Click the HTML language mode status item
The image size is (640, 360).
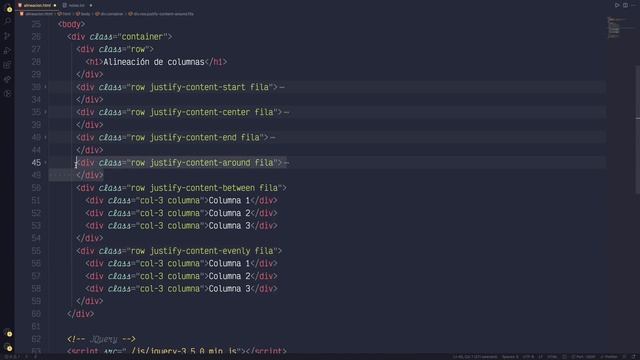(552, 357)
